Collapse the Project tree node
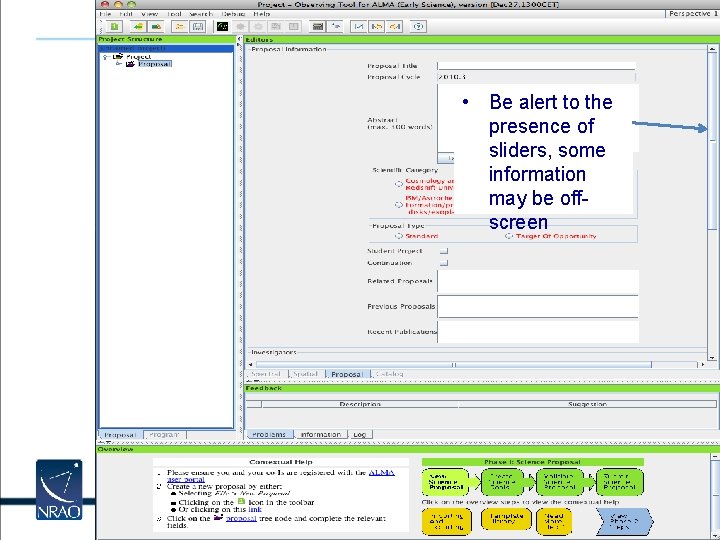The height and width of the screenshot is (540, 720). click(105, 57)
